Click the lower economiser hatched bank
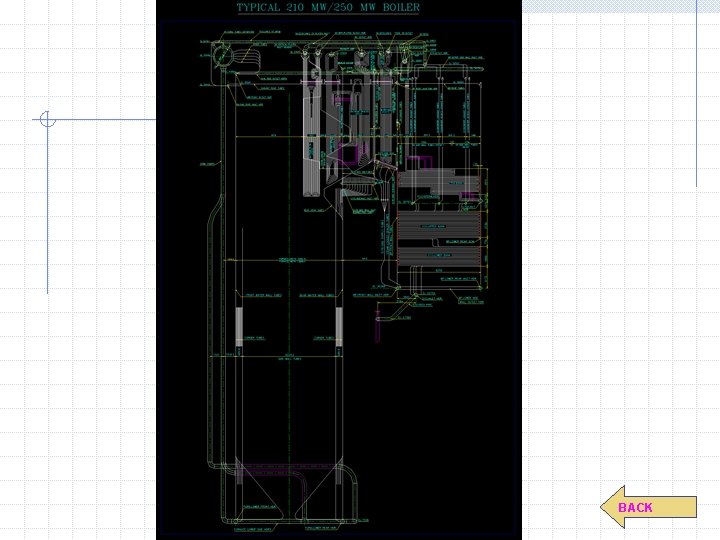Image resolution: width=720 pixels, height=540 pixels. click(x=439, y=256)
